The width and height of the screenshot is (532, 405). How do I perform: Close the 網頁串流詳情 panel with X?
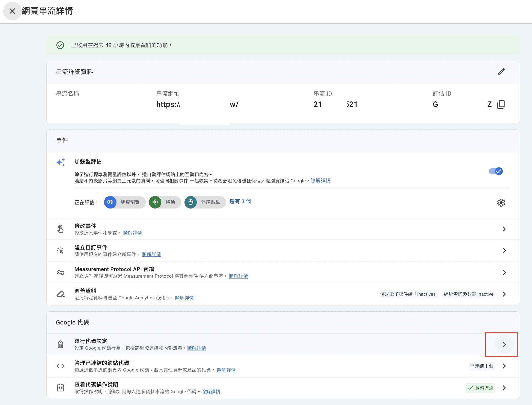point(12,11)
